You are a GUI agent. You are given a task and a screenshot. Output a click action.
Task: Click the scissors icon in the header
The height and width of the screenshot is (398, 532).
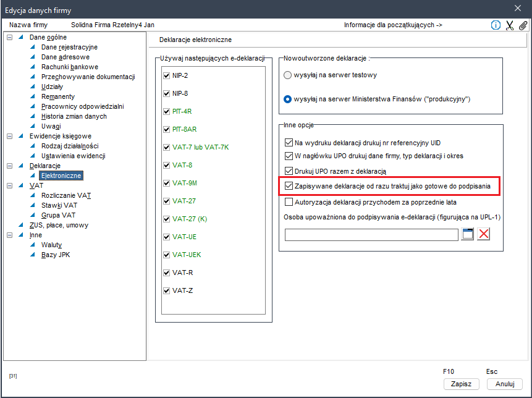pos(510,25)
